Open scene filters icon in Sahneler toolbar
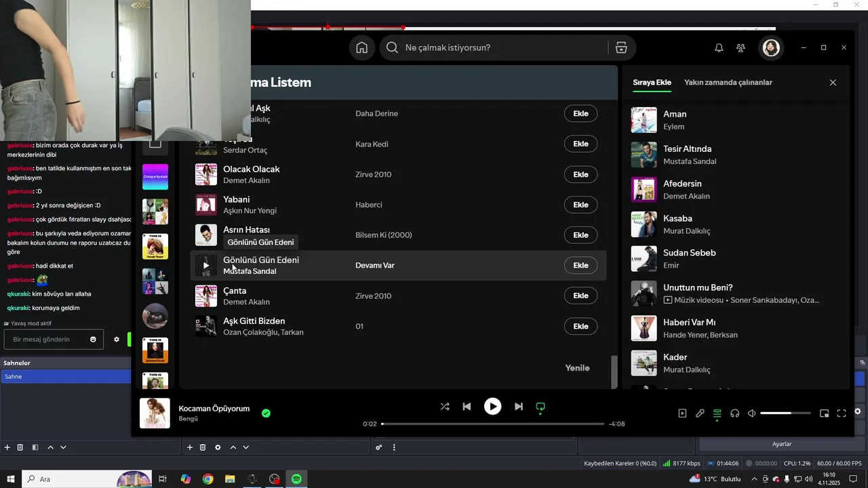The height and width of the screenshot is (488, 868). pyautogui.click(x=35, y=447)
